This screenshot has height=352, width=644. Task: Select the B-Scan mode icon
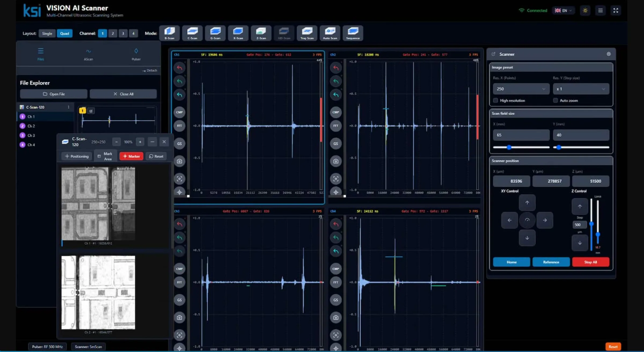pyautogui.click(x=169, y=33)
